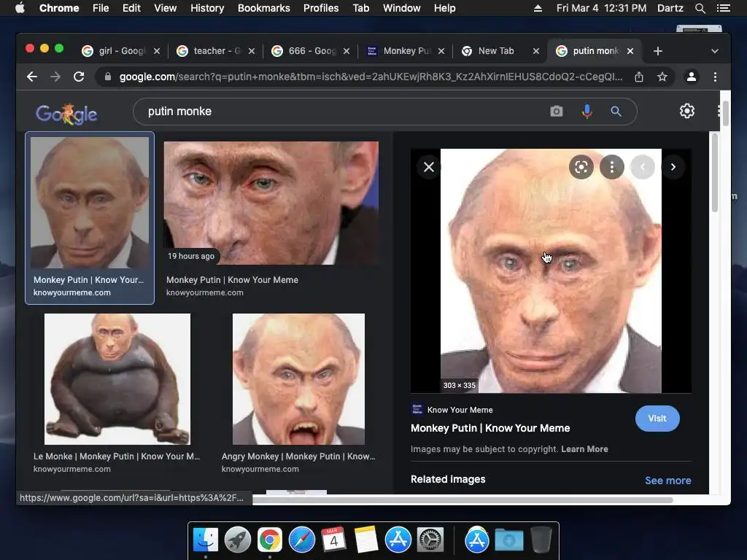
Task: Click the preview panel vertical scrollbar
Action: pyautogui.click(x=715, y=174)
